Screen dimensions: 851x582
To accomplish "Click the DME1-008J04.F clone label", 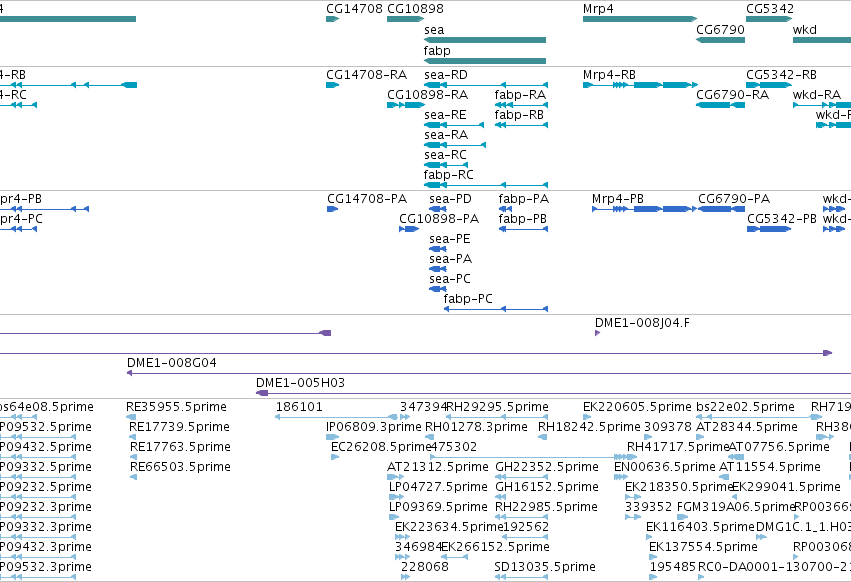I will click(642, 323).
